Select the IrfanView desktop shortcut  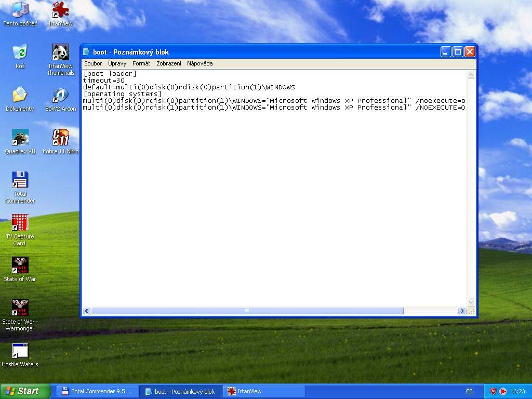[60, 14]
